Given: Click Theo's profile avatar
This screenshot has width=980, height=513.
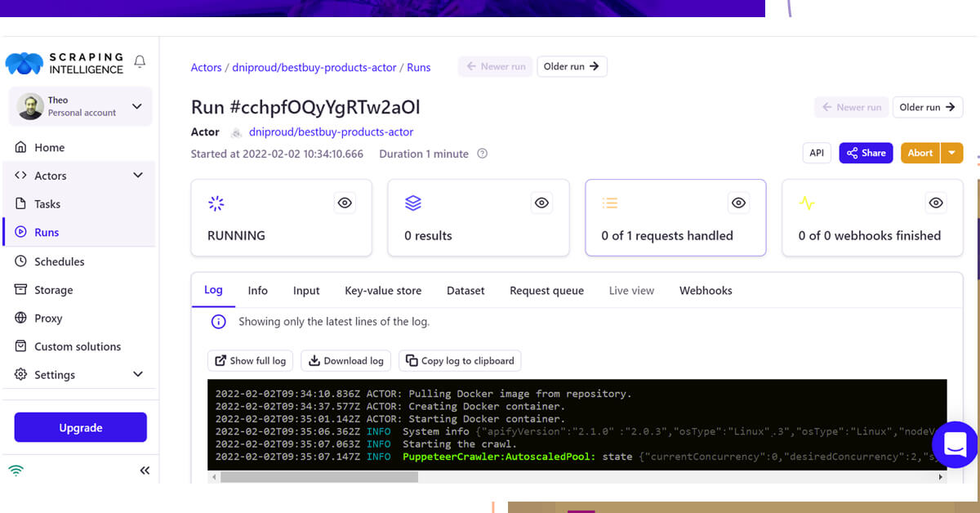Looking at the screenshot, I should tap(30, 106).
